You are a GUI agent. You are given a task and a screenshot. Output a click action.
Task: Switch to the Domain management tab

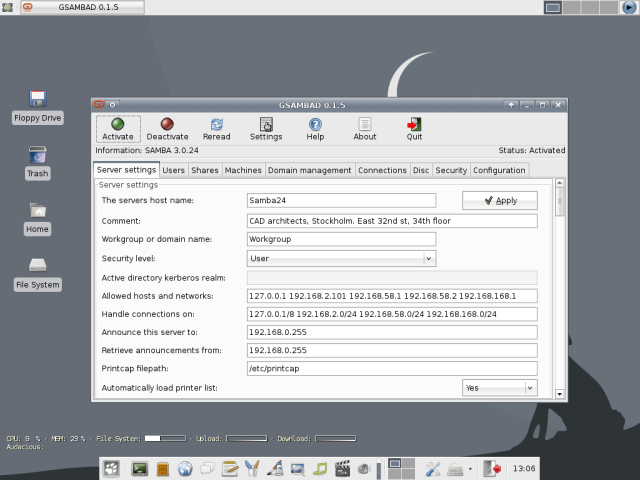pyautogui.click(x=309, y=170)
